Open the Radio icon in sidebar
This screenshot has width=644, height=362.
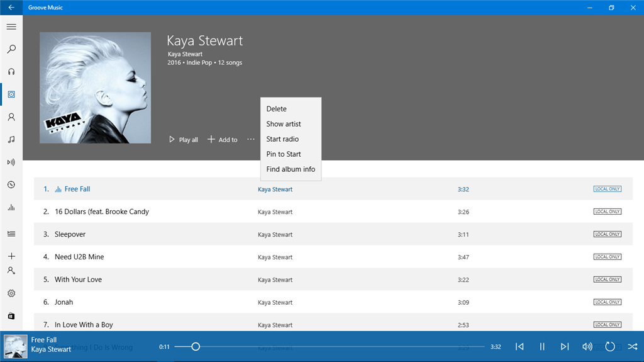[11, 162]
